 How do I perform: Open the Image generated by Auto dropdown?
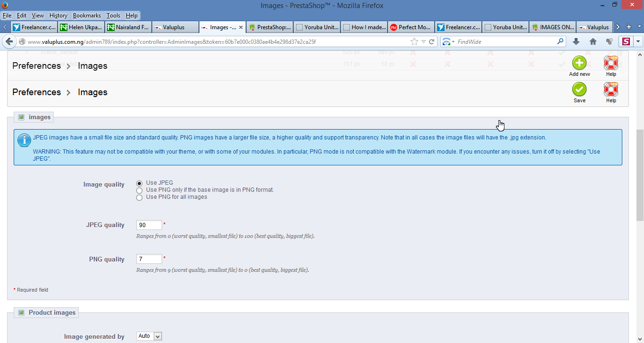point(149,336)
